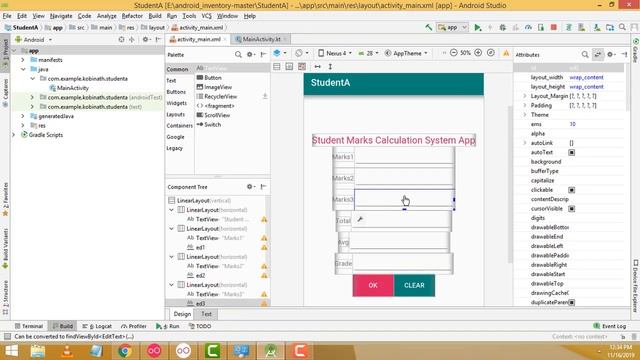Search the Palette with magnifier icon

[x=238, y=54]
